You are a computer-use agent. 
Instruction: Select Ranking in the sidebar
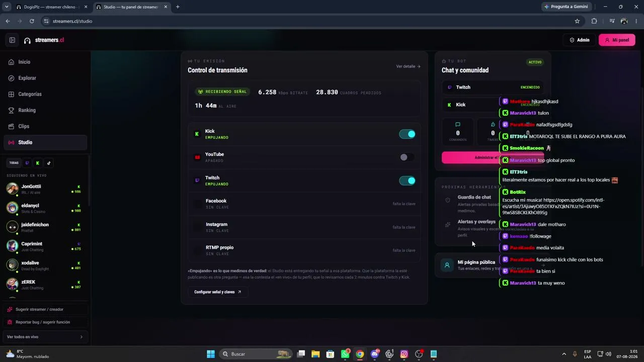[x=45, y=110]
